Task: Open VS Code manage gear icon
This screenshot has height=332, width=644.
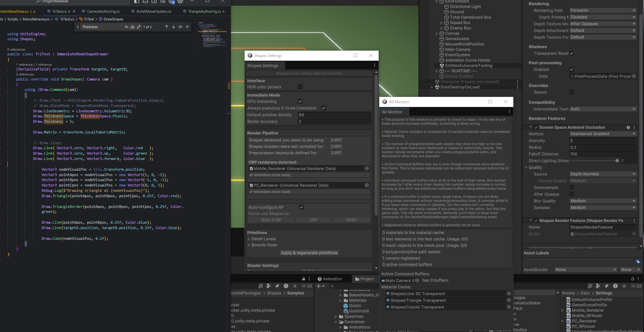Action: (x=180, y=2)
